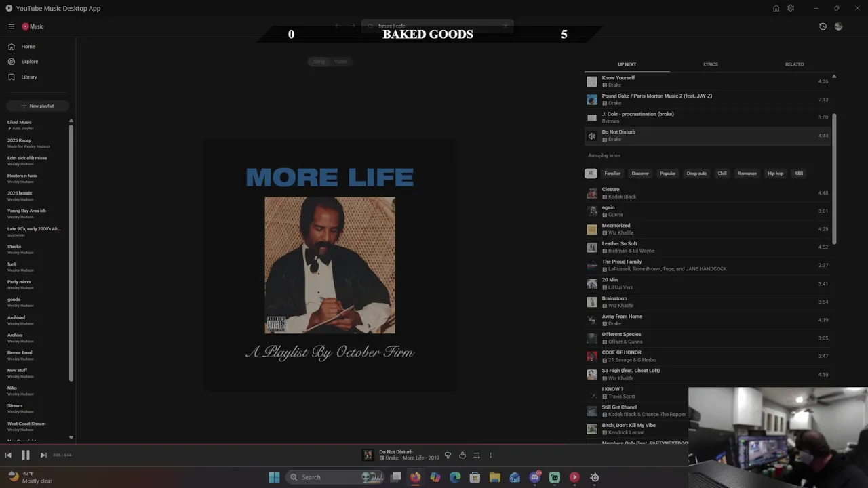Pause the current song
This screenshot has width=868, height=488.
(x=25, y=455)
